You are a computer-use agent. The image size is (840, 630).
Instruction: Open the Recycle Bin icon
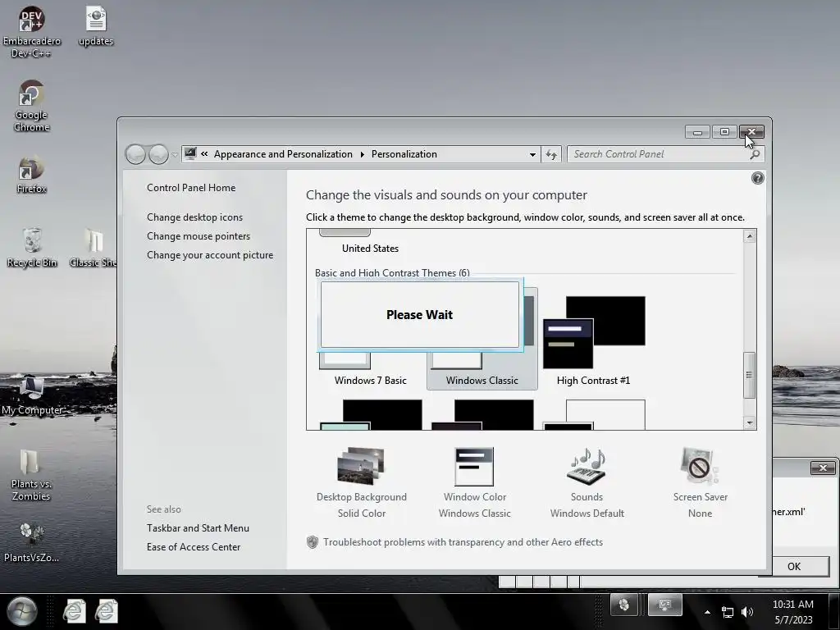pos(32,247)
